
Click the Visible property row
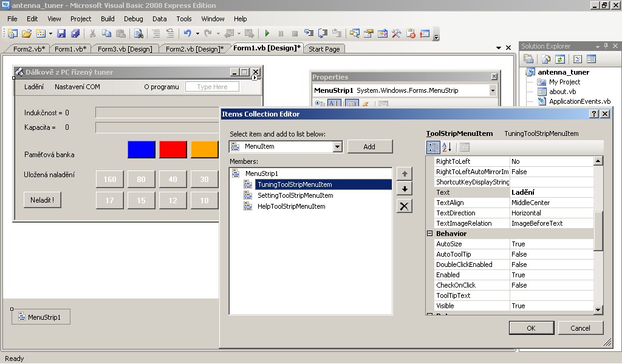[x=445, y=306]
